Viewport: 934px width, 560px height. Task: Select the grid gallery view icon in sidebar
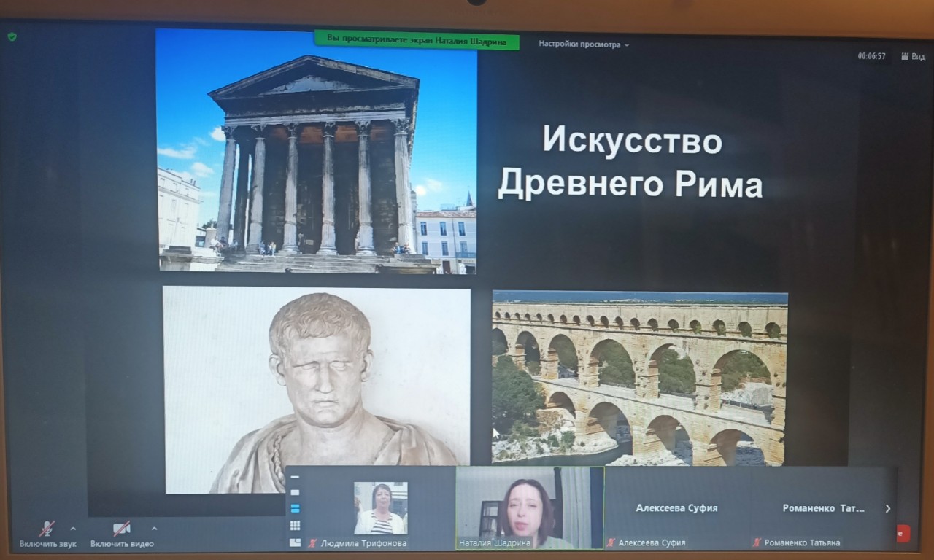295,524
